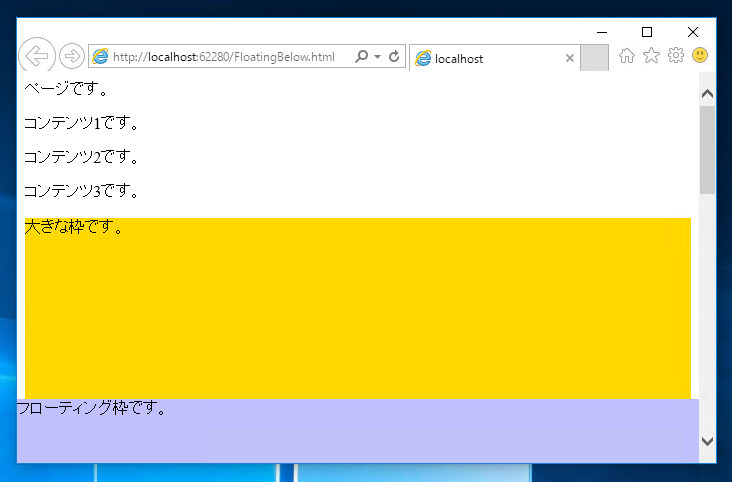The height and width of the screenshot is (482, 732).
Task: Click the text ページです。
Action: pos(66,88)
